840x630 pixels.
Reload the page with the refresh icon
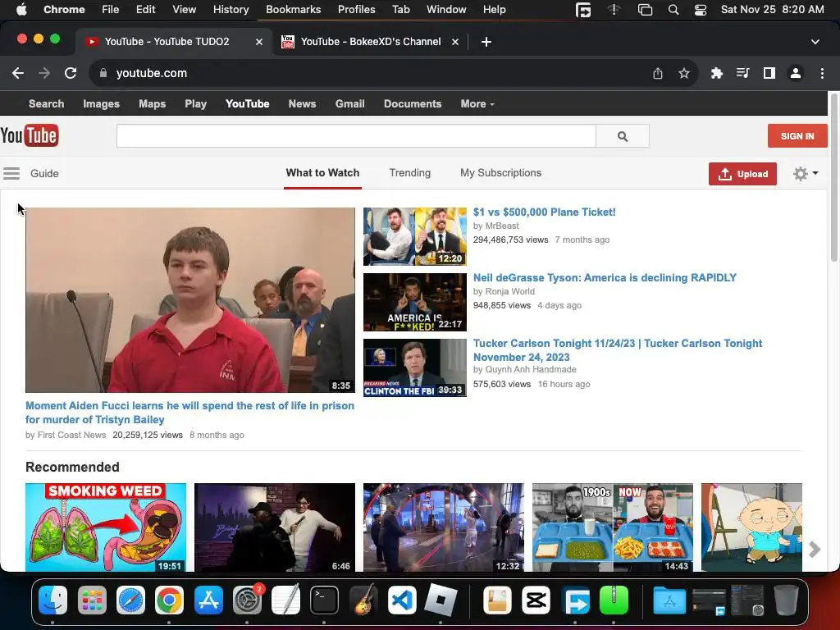71,73
